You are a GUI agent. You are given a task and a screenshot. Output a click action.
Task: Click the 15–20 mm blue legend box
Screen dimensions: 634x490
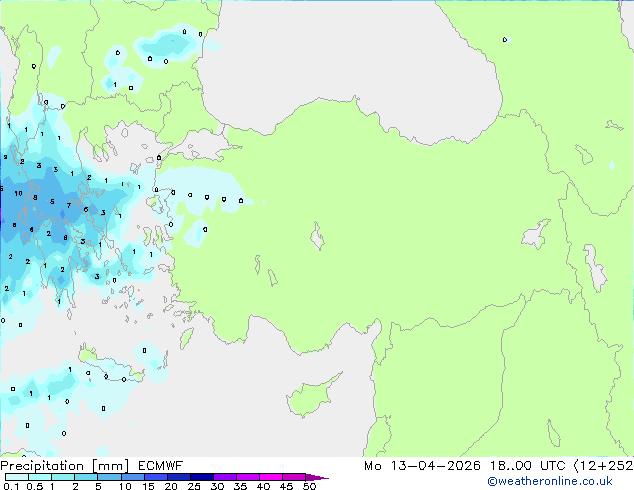pos(156,477)
